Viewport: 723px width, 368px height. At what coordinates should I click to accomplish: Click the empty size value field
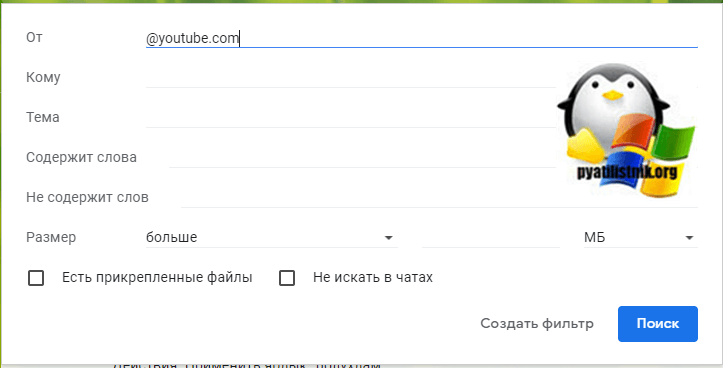491,237
